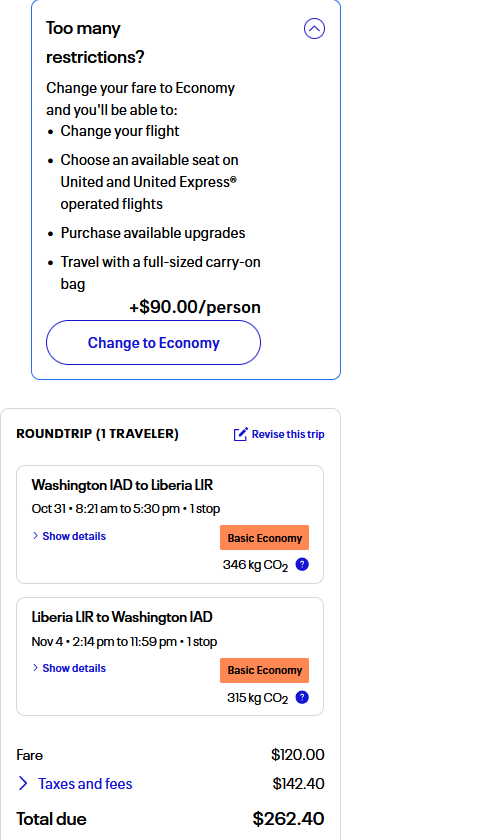Click the Roundtrip (1 Traveler) header
500x840 pixels.
coord(97,434)
